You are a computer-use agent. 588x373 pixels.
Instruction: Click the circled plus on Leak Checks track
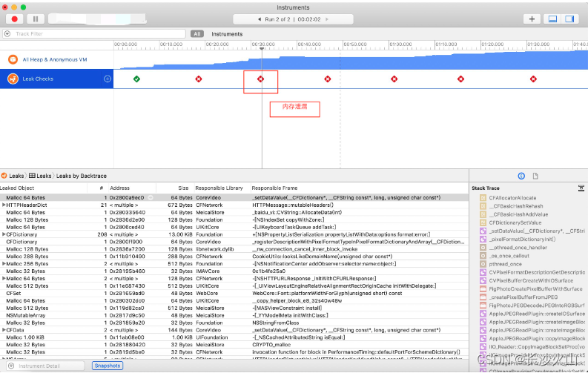[108, 79]
